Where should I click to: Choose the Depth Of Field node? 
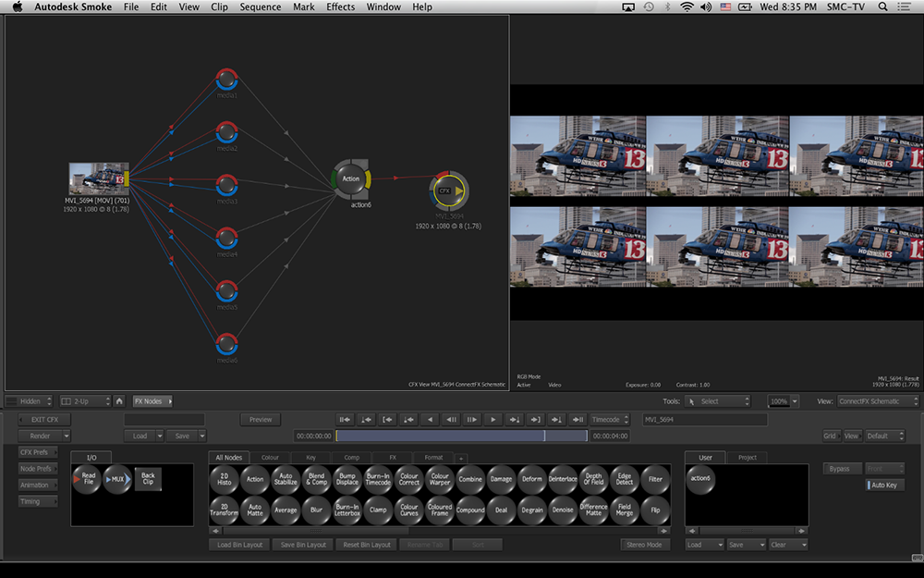coord(593,480)
